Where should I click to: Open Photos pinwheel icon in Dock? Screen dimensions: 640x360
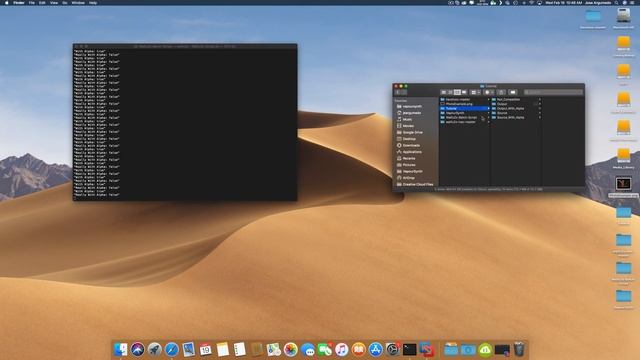pos(291,349)
